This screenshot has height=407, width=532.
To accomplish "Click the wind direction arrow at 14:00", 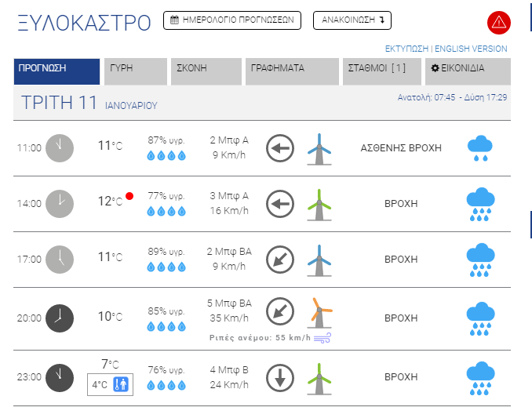I will click(279, 204).
